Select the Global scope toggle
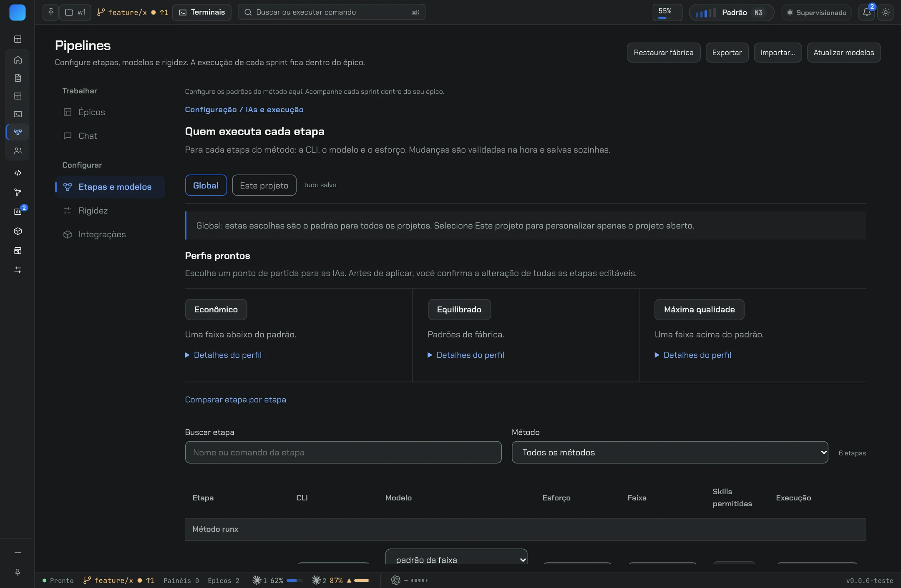Viewport: 901px width, 588px height. (x=206, y=185)
